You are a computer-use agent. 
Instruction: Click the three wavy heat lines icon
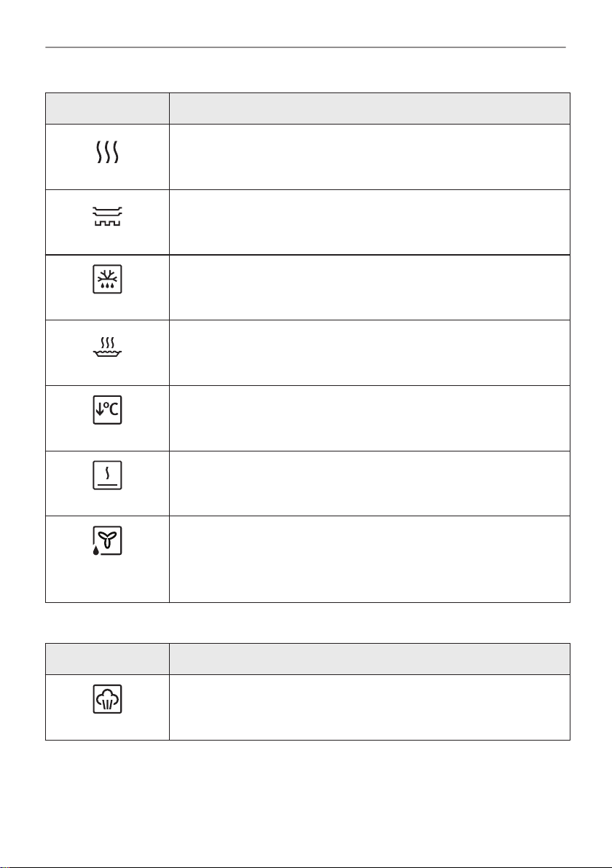click(107, 151)
